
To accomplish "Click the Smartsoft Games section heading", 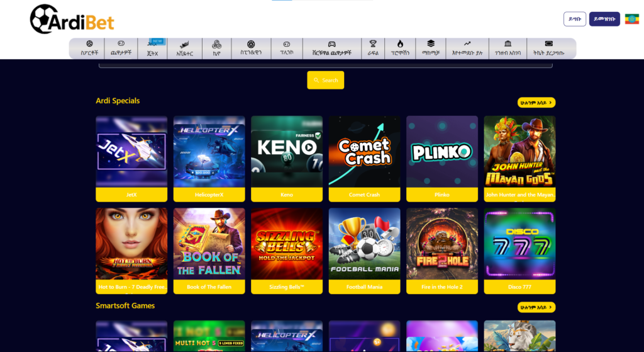I will click(125, 305).
